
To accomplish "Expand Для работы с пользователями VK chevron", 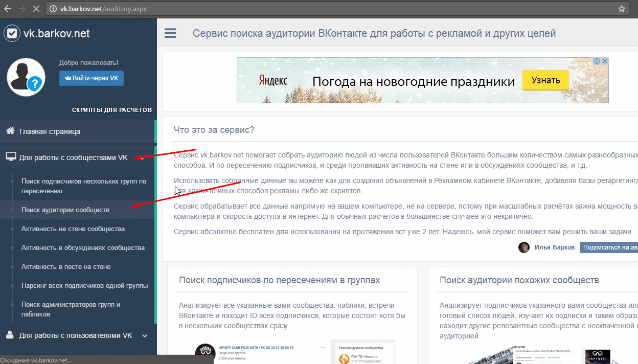I will 145,336.
